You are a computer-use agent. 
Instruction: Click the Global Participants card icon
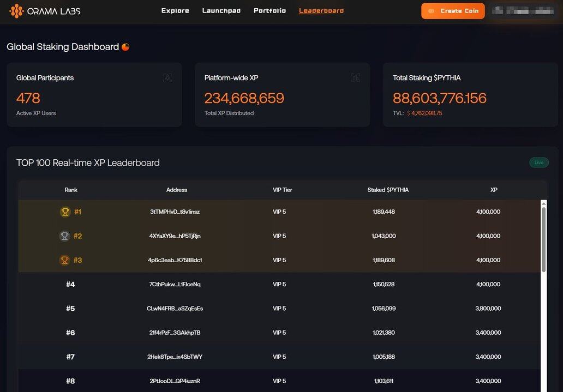(167, 78)
